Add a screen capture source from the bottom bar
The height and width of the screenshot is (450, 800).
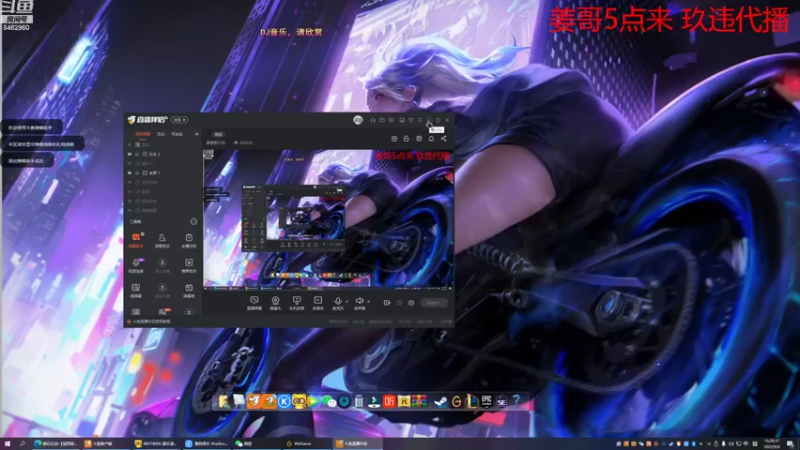254,303
